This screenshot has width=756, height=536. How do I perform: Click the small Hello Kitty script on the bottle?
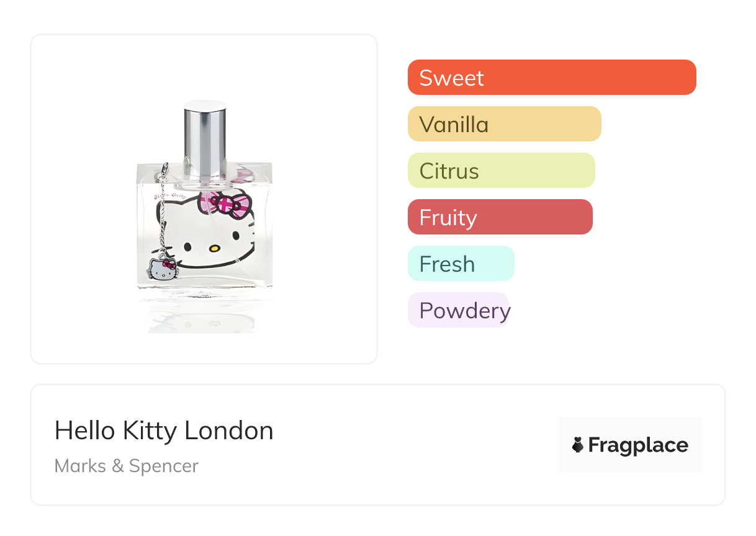click(168, 197)
